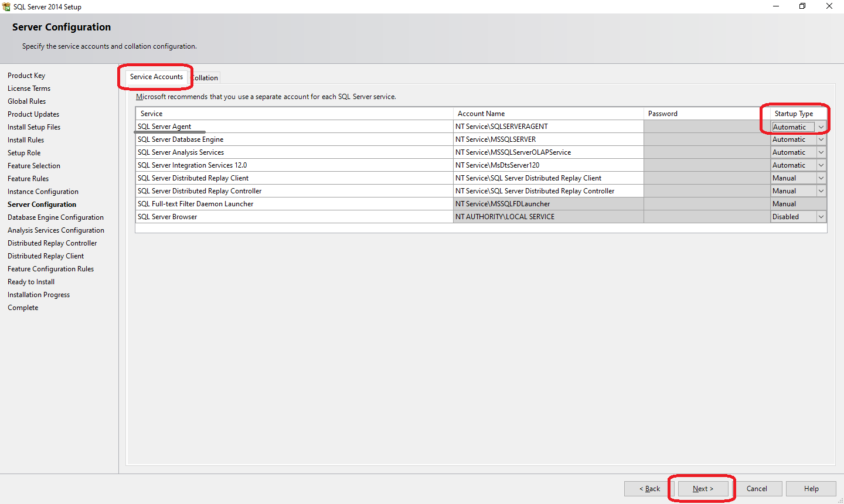The image size is (844, 504).
Task: Click Ready to Install step in sidebar
Action: click(31, 282)
